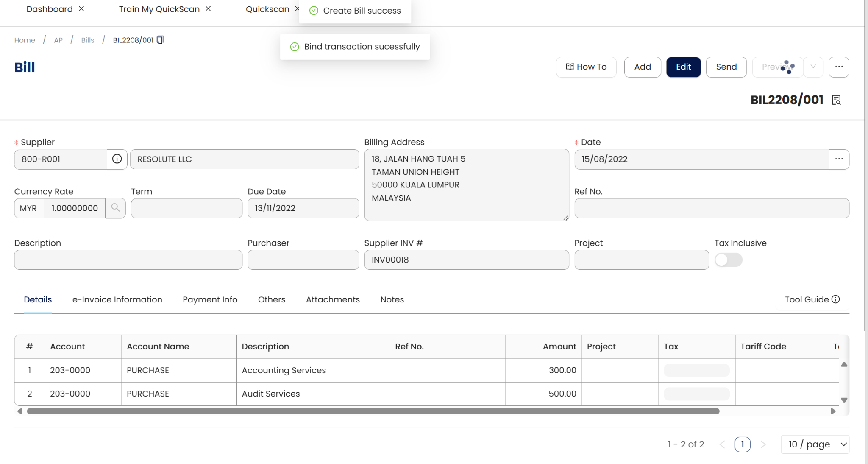Close the Train My QuickScan tab

(208, 9)
